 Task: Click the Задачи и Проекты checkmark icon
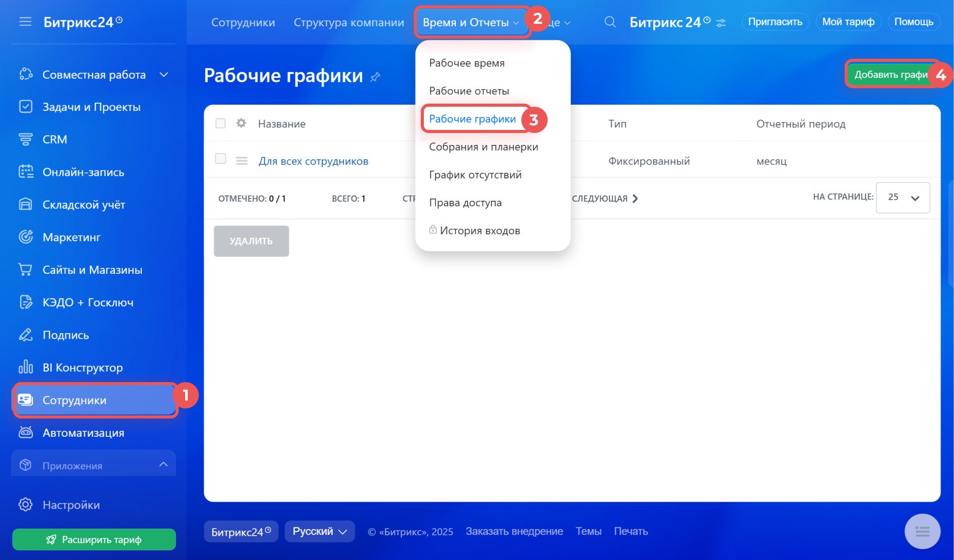coord(26,107)
